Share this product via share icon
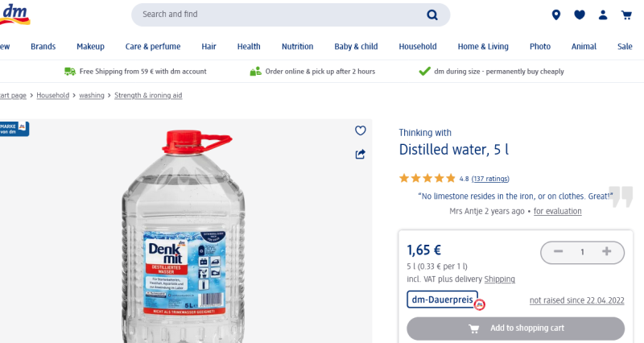This screenshot has width=644, height=343. click(361, 154)
